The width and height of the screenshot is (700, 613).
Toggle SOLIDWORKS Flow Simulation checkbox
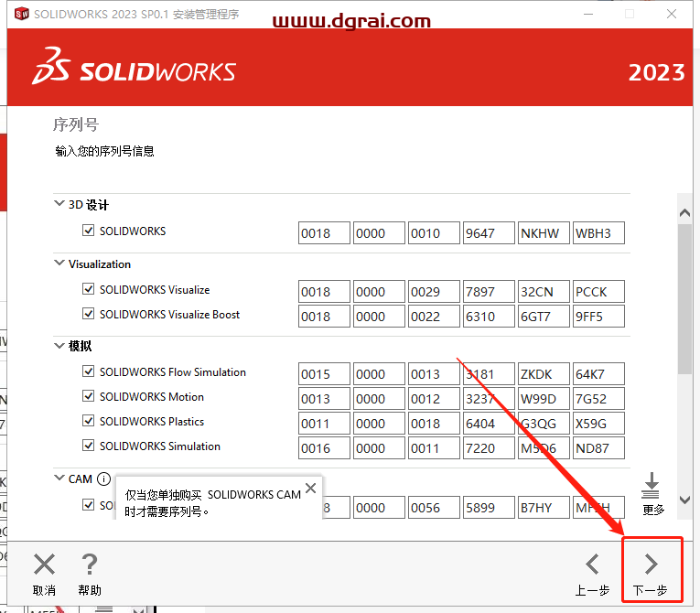tap(89, 371)
